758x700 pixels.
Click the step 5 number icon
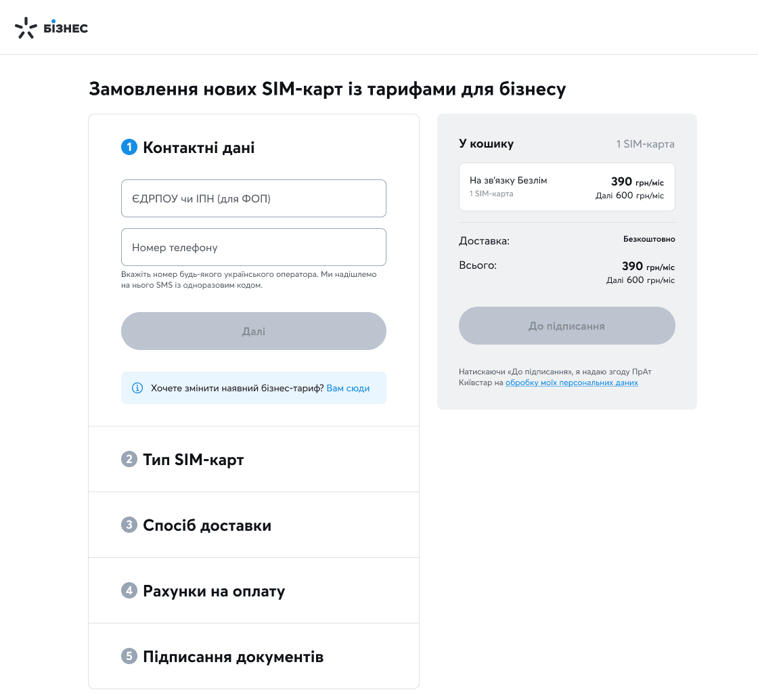coord(129,656)
